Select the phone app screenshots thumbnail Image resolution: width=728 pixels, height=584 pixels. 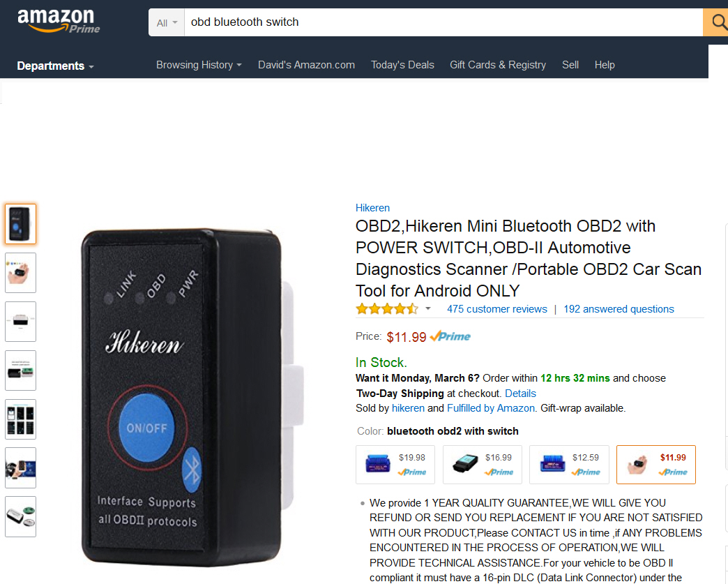click(20, 419)
